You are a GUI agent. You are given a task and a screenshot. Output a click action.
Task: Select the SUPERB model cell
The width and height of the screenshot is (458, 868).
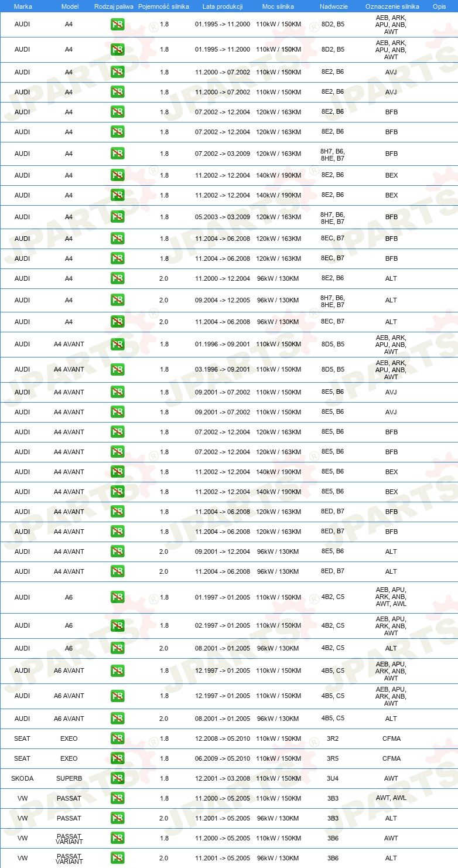tap(69, 778)
